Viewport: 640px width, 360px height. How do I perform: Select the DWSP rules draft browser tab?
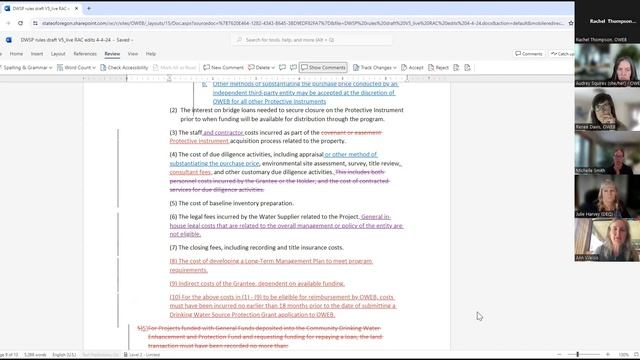click(41, 8)
